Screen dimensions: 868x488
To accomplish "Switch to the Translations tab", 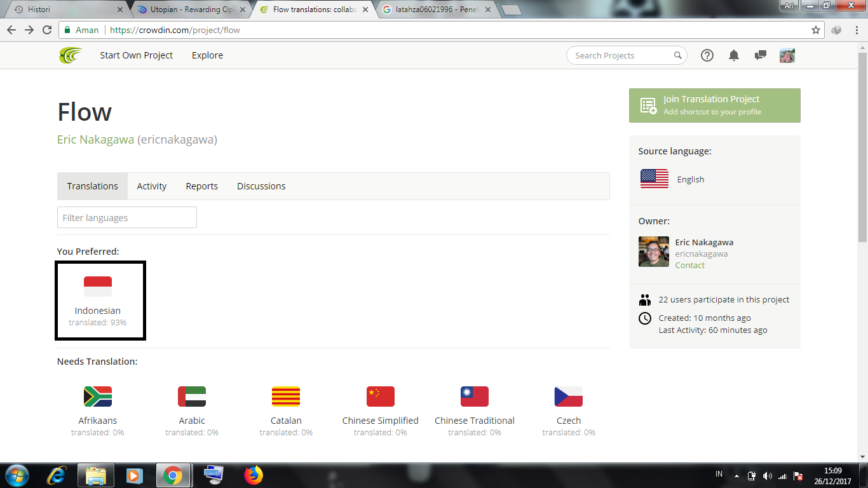I will point(93,186).
